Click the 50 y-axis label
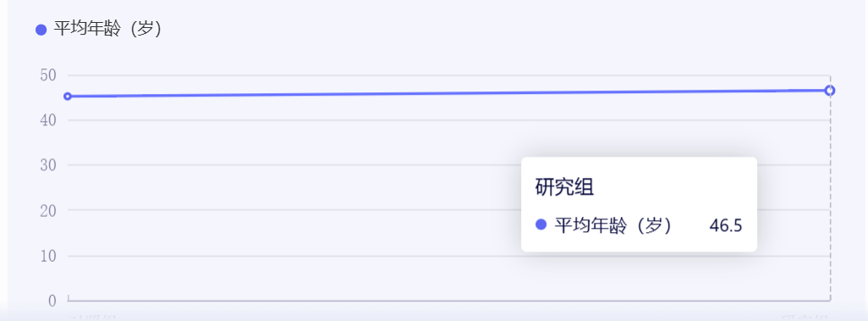The height and width of the screenshot is (321, 868). pos(49,75)
